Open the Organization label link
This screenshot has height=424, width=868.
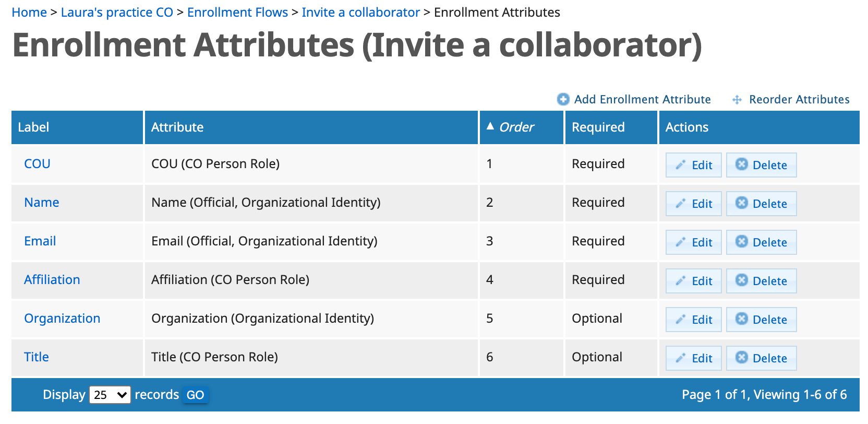[x=62, y=319]
